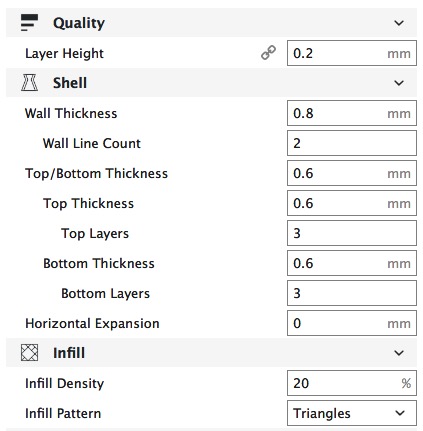Click the link icon beside Layer Height
Image resolution: width=423 pixels, height=431 pixels.
pos(268,53)
